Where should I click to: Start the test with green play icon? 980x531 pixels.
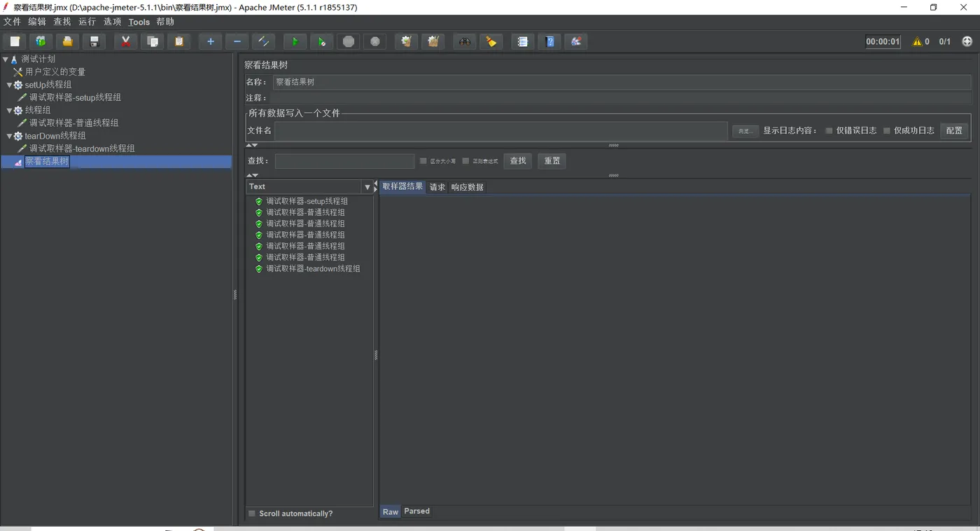coord(295,41)
